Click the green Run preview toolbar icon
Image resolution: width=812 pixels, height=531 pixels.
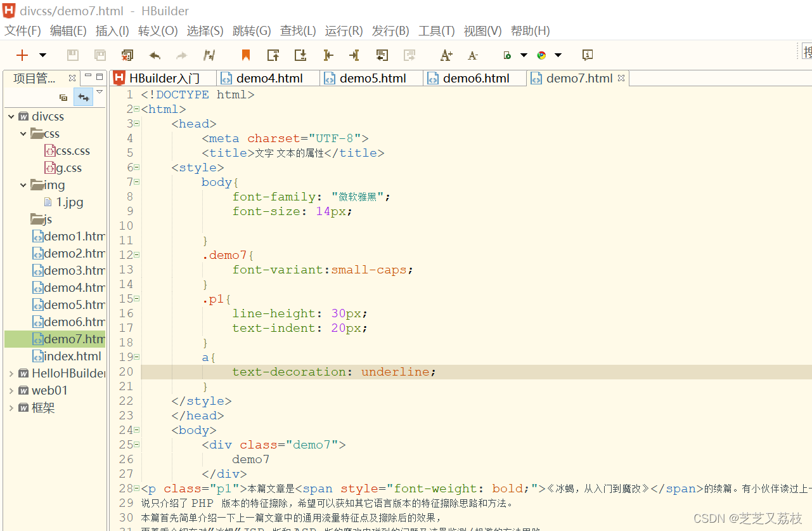click(507, 55)
